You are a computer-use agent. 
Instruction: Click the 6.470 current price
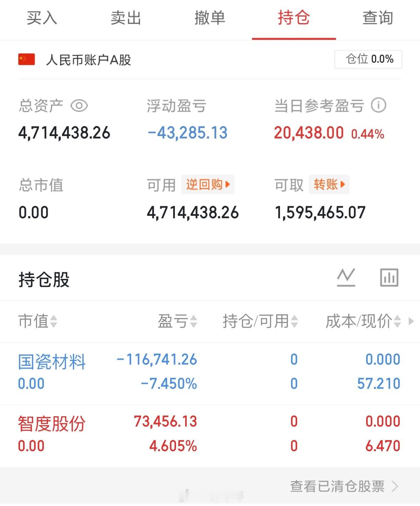click(383, 446)
